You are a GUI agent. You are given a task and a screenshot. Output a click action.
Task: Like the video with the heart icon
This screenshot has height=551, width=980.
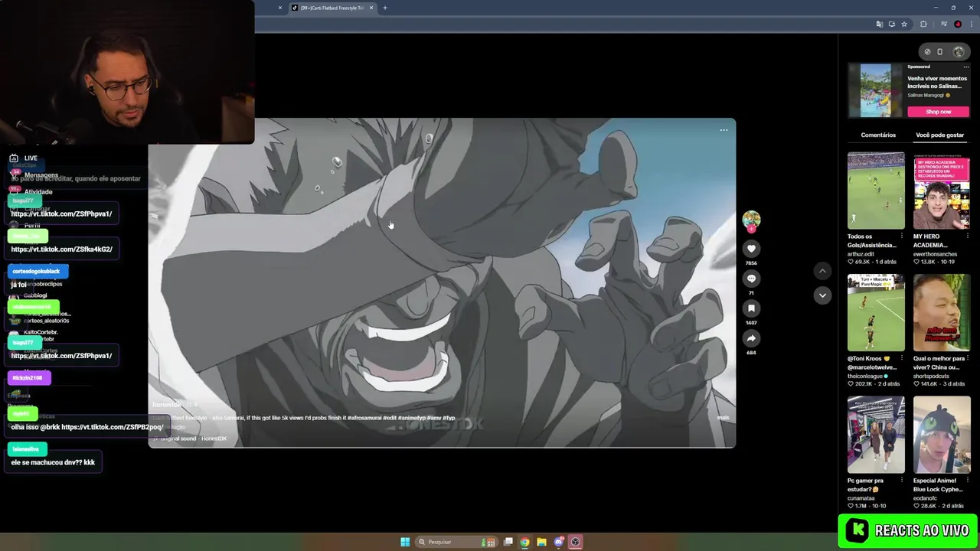coord(751,249)
